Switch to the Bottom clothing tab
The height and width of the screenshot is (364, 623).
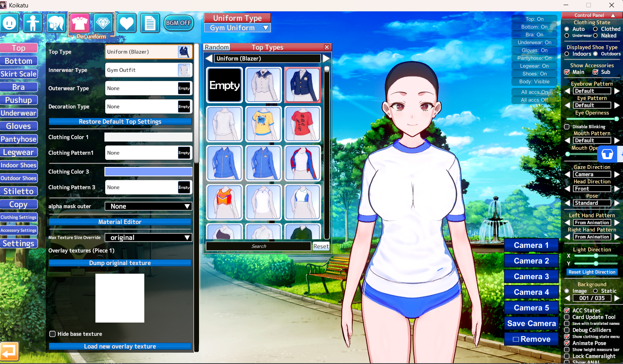(18, 61)
